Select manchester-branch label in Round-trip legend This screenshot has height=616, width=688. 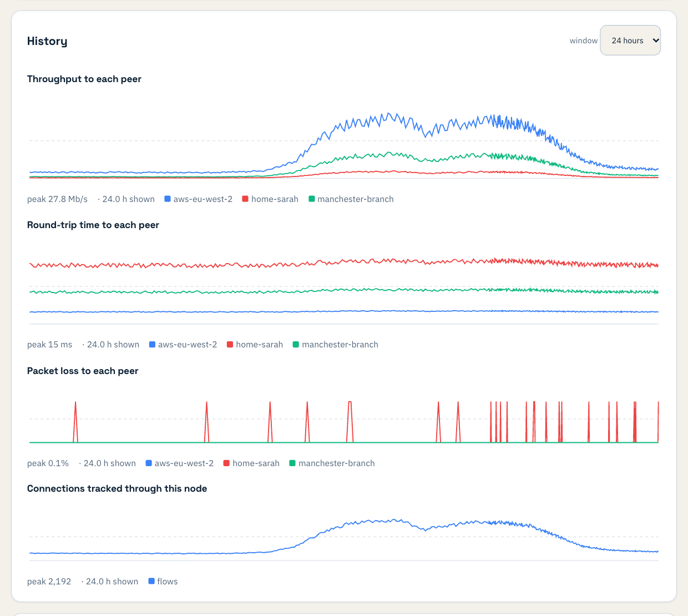coord(340,345)
